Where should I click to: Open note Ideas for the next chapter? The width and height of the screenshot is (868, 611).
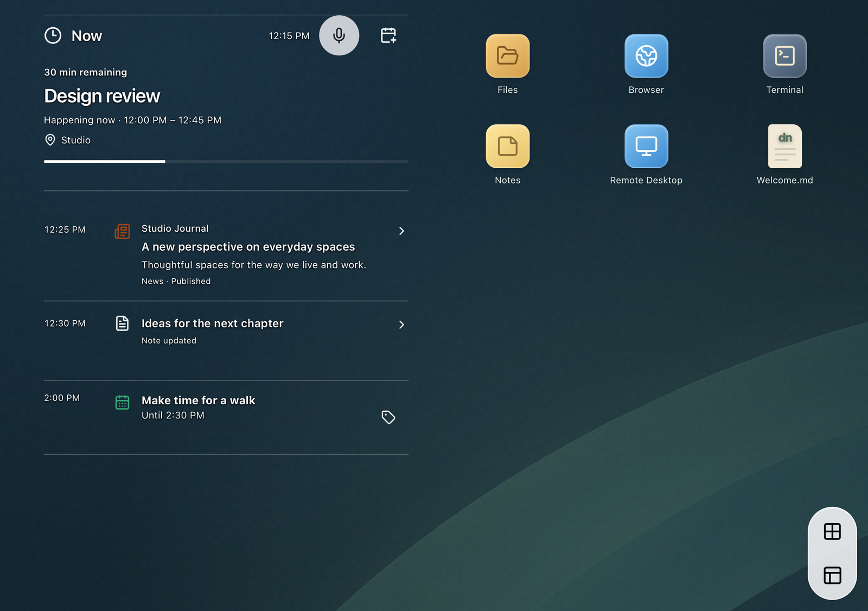click(212, 323)
